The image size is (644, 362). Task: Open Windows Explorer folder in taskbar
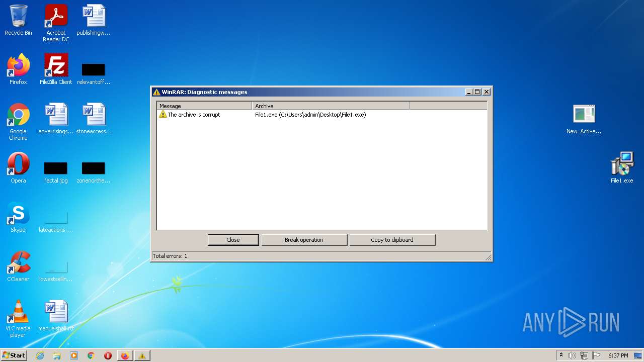(x=57, y=355)
